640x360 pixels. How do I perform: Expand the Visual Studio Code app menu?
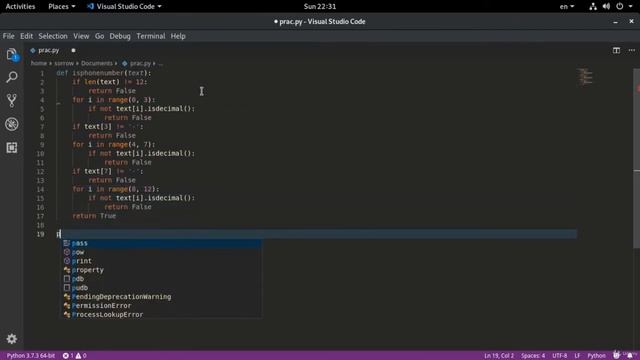[x=124, y=7]
